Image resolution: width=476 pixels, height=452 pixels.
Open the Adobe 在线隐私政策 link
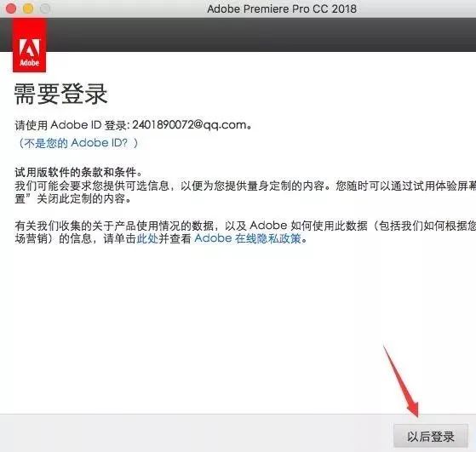pyautogui.click(x=248, y=238)
